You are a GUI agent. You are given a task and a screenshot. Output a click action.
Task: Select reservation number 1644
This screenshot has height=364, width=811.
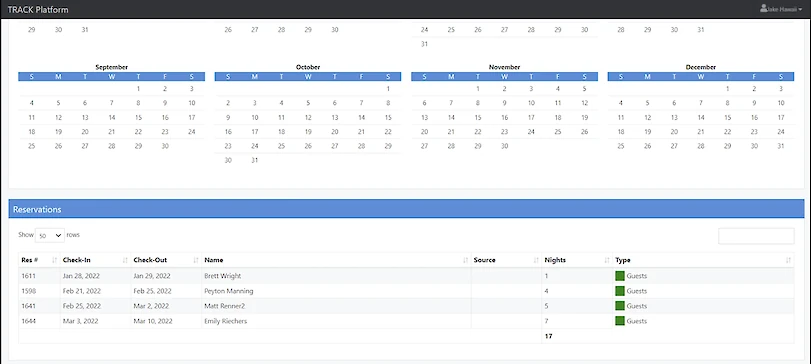pyautogui.click(x=28, y=321)
